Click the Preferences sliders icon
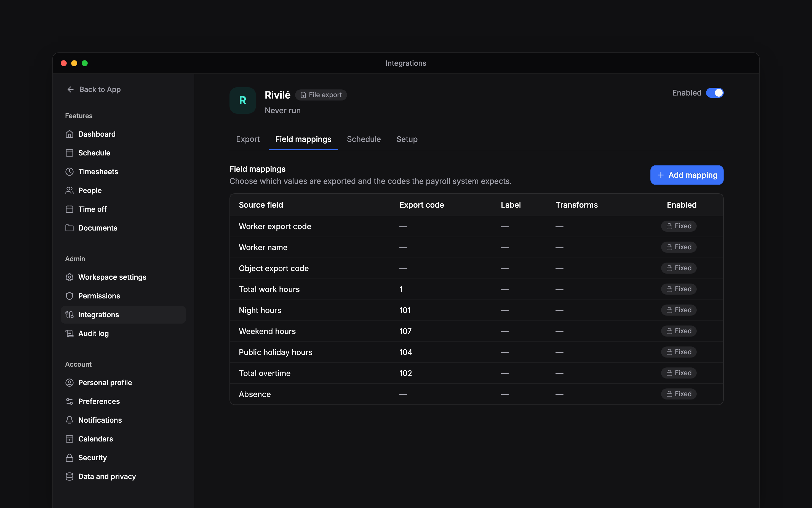The width and height of the screenshot is (812, 508). (x=70, y=401)
